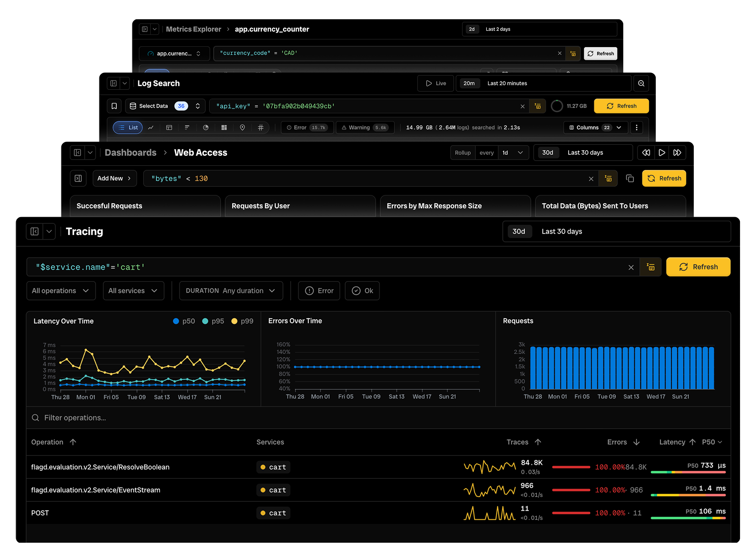
Task: Open the flagd ResolveBoolean operation row
Action: [x=378, y=467]
